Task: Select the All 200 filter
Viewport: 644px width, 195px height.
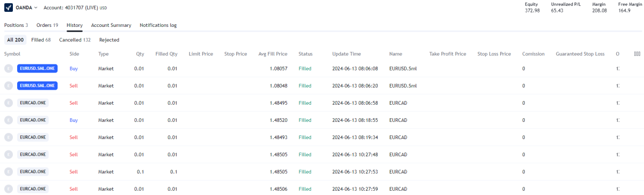Action: (15, 40)
